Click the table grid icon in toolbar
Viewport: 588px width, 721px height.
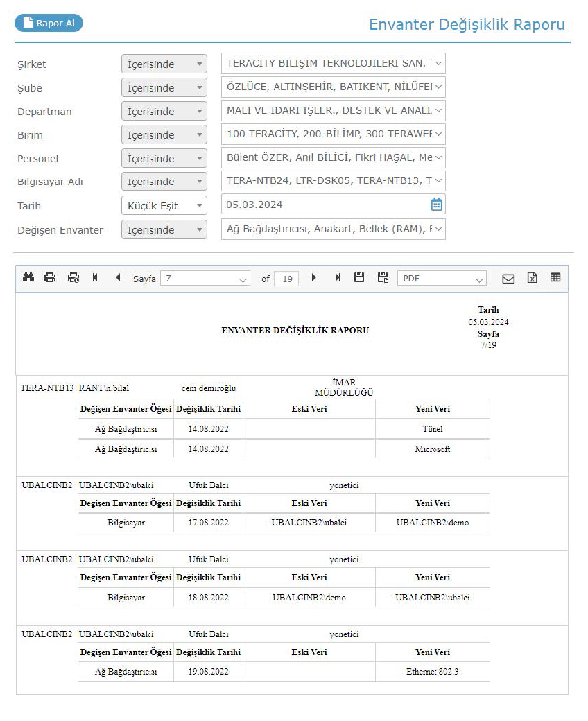[555, 277]
